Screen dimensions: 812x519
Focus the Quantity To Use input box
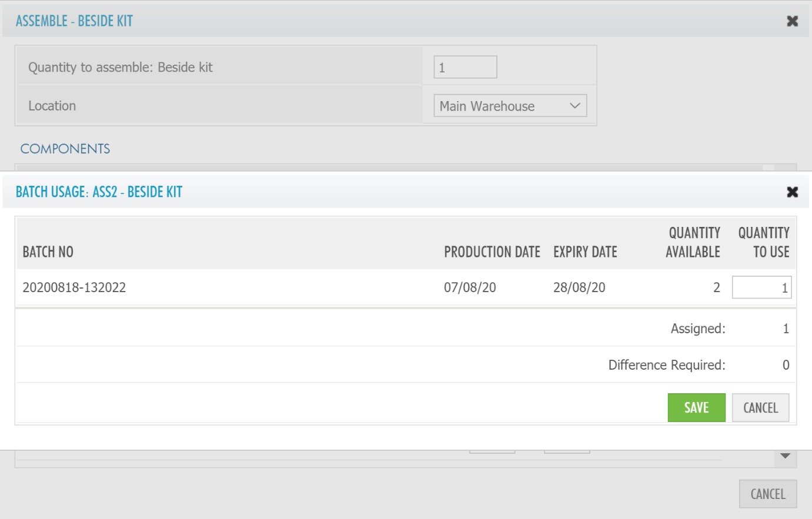point(761,287)
